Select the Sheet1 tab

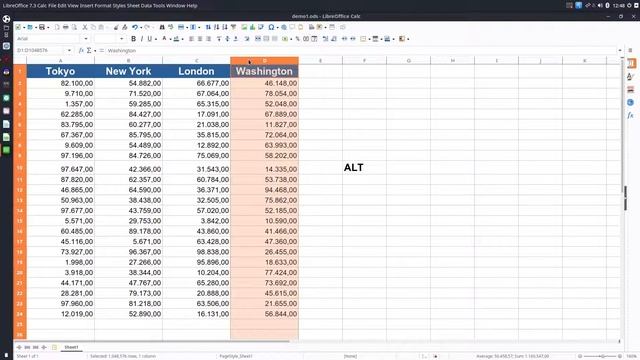[x=71, y=347]
